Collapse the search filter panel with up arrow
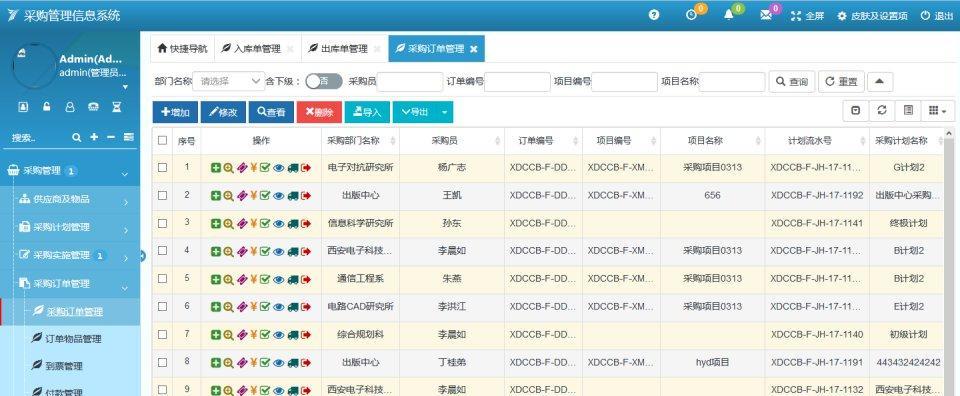This screenshot has height=396, width=960. coord(880,81)
